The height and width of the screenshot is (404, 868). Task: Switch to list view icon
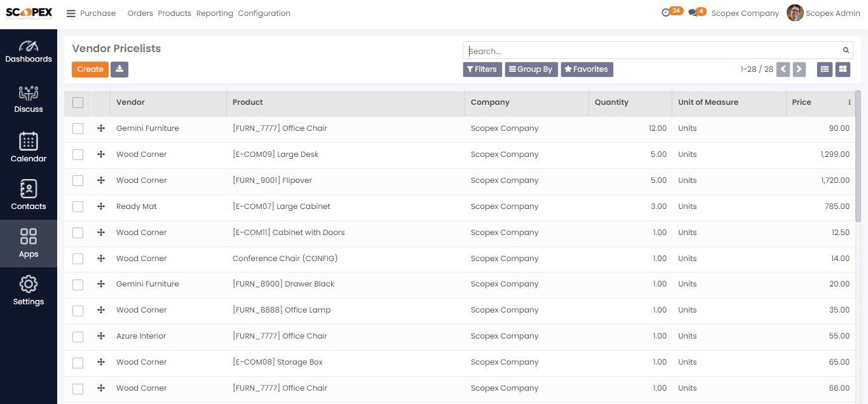(825, 69)
